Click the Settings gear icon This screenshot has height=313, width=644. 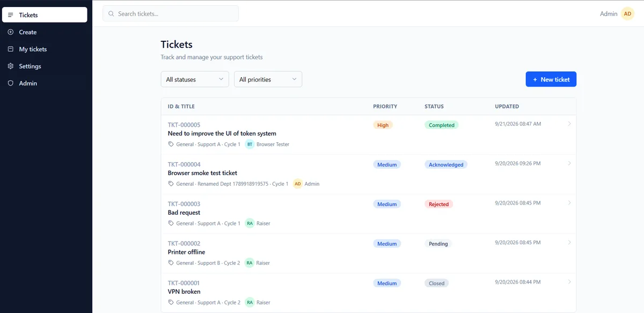11,66
